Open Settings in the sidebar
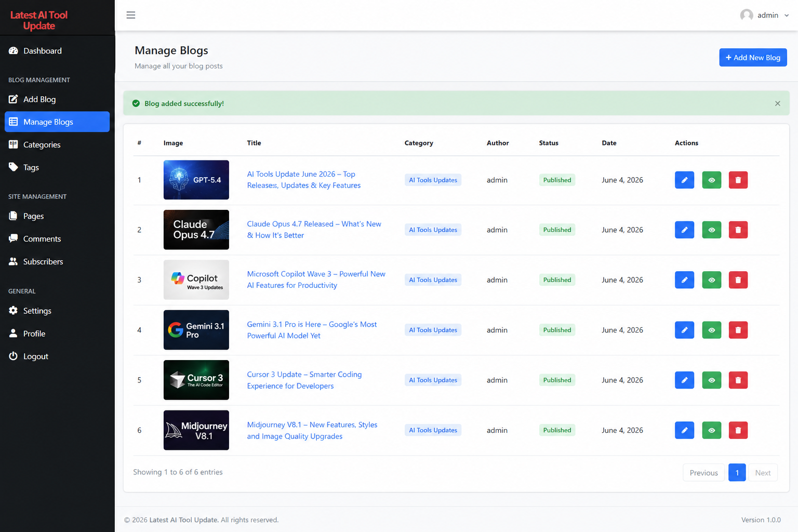798x532 pixels. point(57,311)
